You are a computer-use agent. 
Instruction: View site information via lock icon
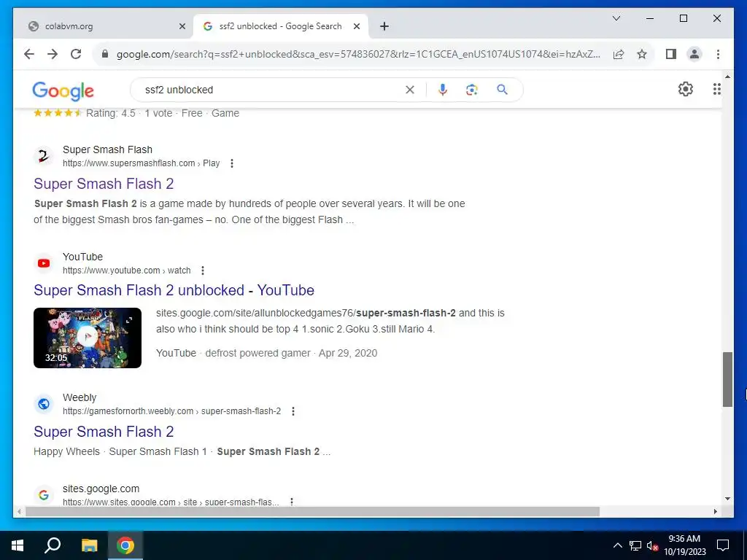(x=105, y=54)
